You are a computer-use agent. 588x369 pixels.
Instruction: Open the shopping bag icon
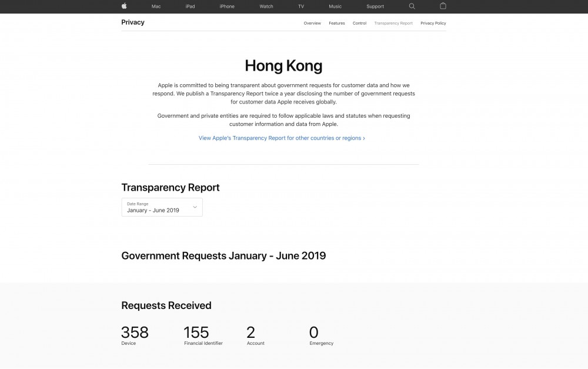[443, 6]
